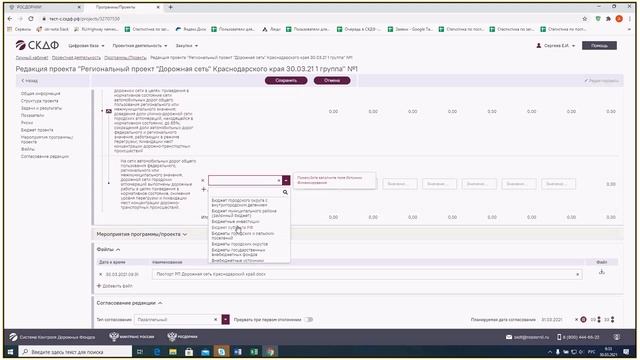Screen dimensions: 640x360
Task: Clear the file name field in Файлы
Action: coord(578,274)
